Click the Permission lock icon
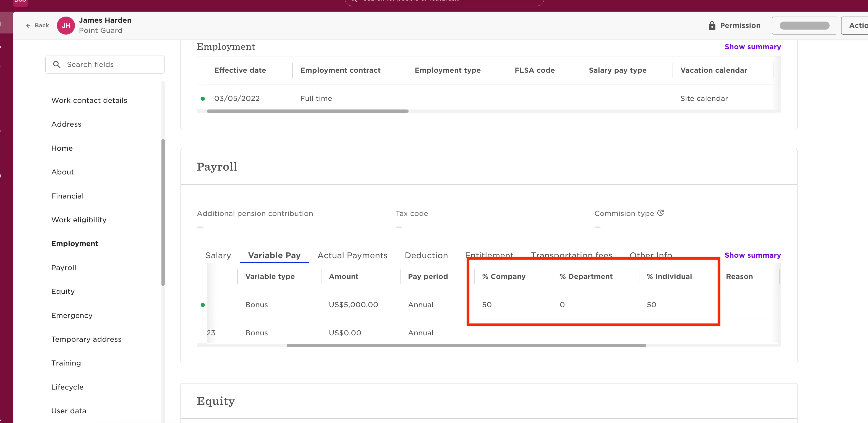This screenshot has height=423, width=868. click(x=712, y=26)
